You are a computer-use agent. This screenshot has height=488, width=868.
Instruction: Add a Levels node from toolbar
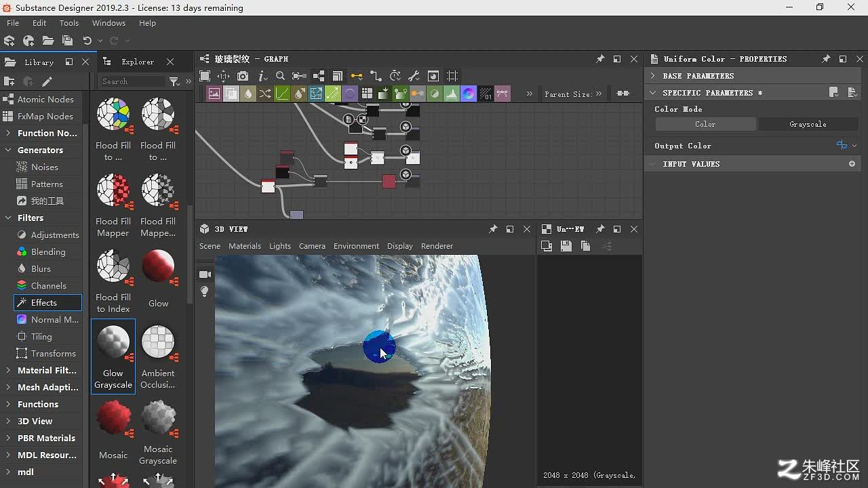click(x=452, y=94)
